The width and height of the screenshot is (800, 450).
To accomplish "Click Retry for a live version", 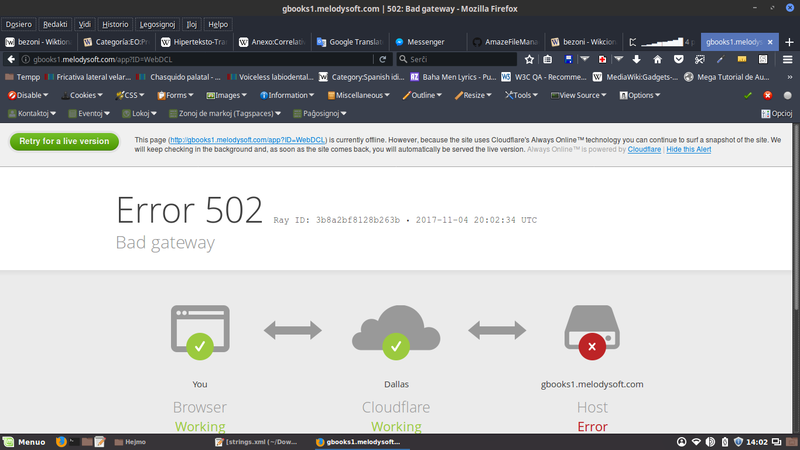I will 63,141.
